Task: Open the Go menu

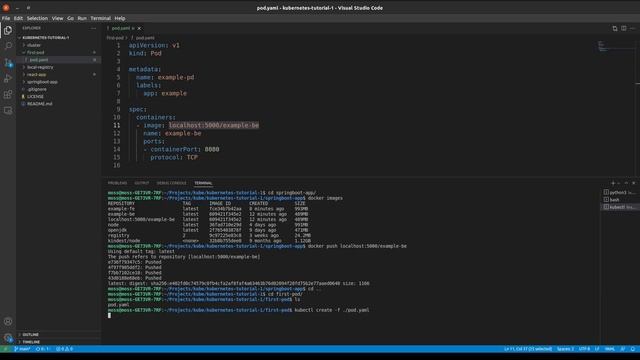Action: (70, 18)
